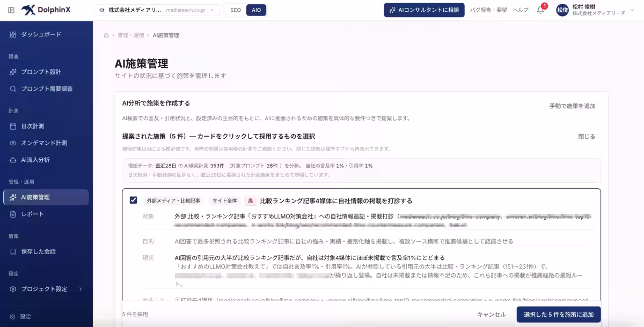Click 選択した 5 件を施策に追加 button
The height and width of the screenshot is (327, 644).
point(559,315)
